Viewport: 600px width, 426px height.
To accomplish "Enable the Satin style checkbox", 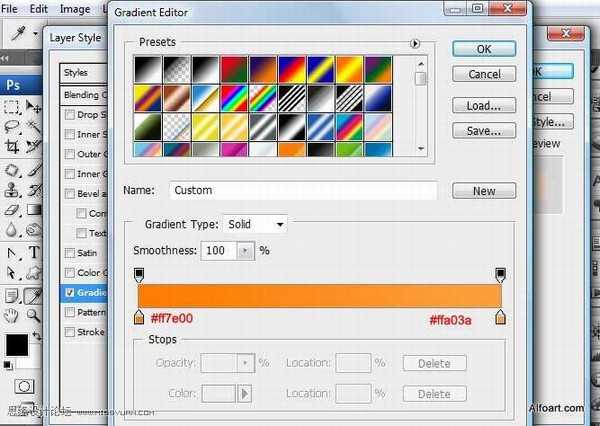I will 70,253.
